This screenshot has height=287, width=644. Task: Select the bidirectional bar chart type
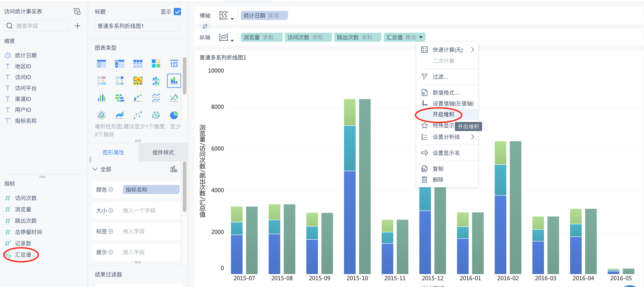(x=120, y=98)
